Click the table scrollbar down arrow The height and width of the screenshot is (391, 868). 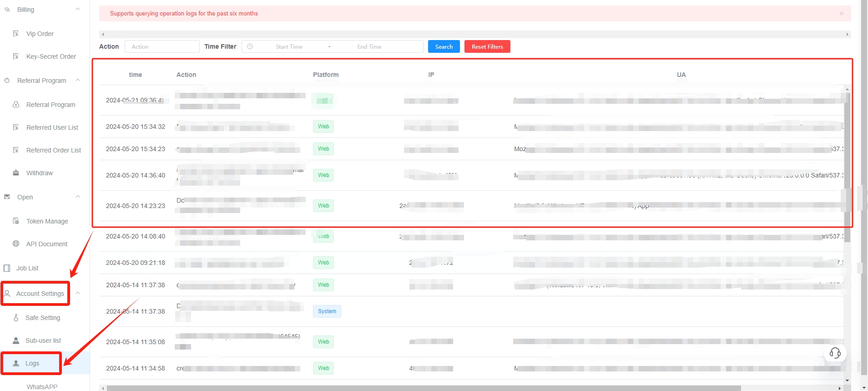pos(847,381)
